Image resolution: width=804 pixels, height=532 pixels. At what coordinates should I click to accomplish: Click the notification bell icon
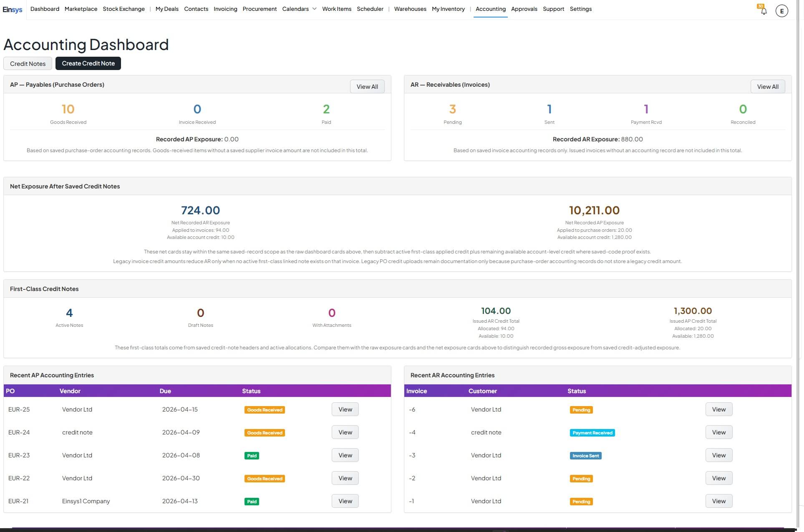764,11
